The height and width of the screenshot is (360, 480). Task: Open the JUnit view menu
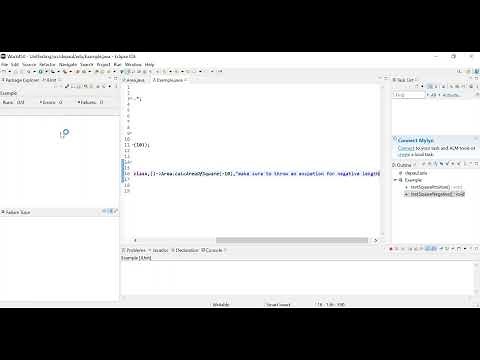click(x=116, y=87)
